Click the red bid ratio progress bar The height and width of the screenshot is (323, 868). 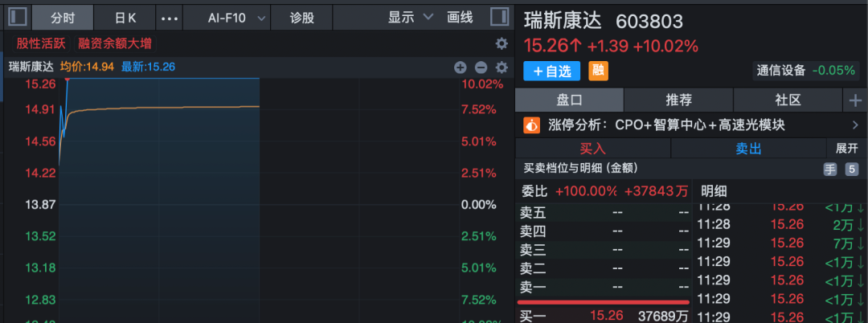coord(604,303)
